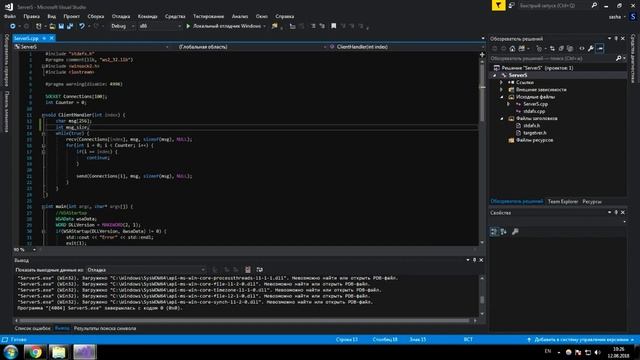Open the Файл menu

point(10,16)
